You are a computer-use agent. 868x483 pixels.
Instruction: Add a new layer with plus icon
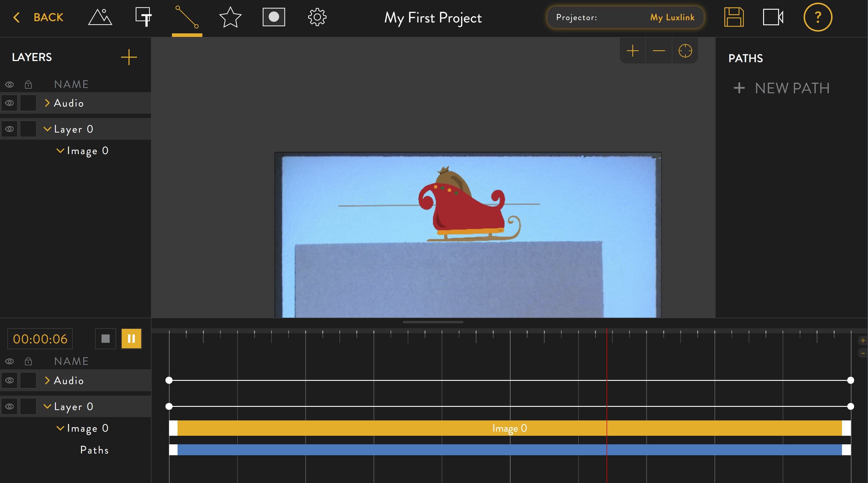click(x=129, y=57)
